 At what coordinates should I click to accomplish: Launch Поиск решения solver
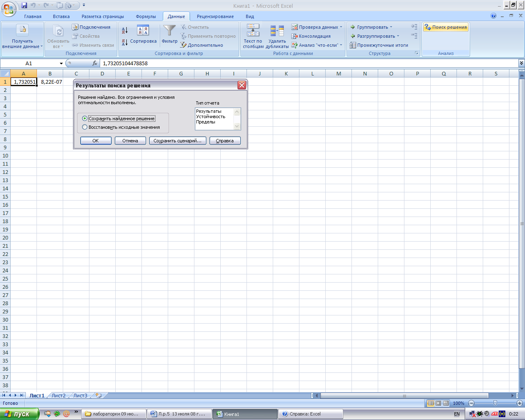446,27
